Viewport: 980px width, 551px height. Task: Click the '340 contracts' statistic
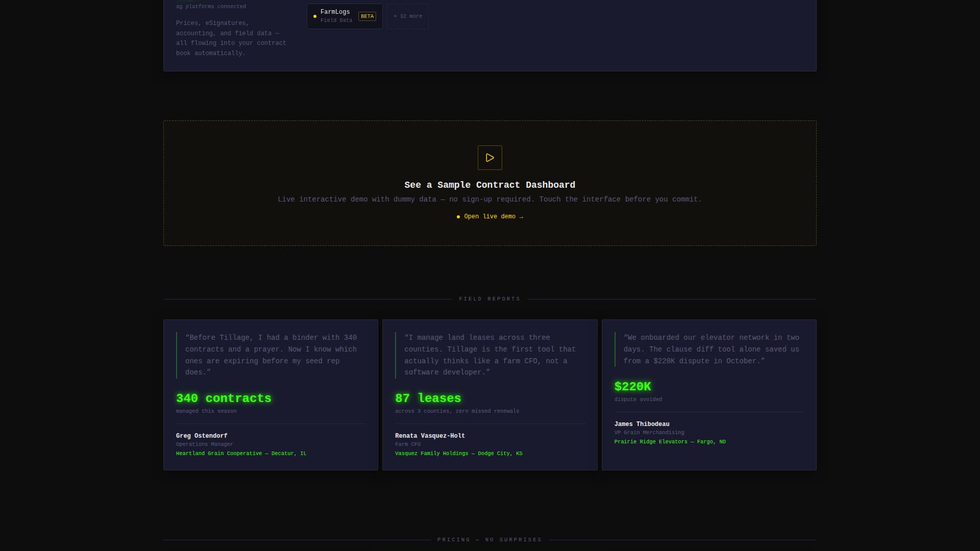pos(224,398)
